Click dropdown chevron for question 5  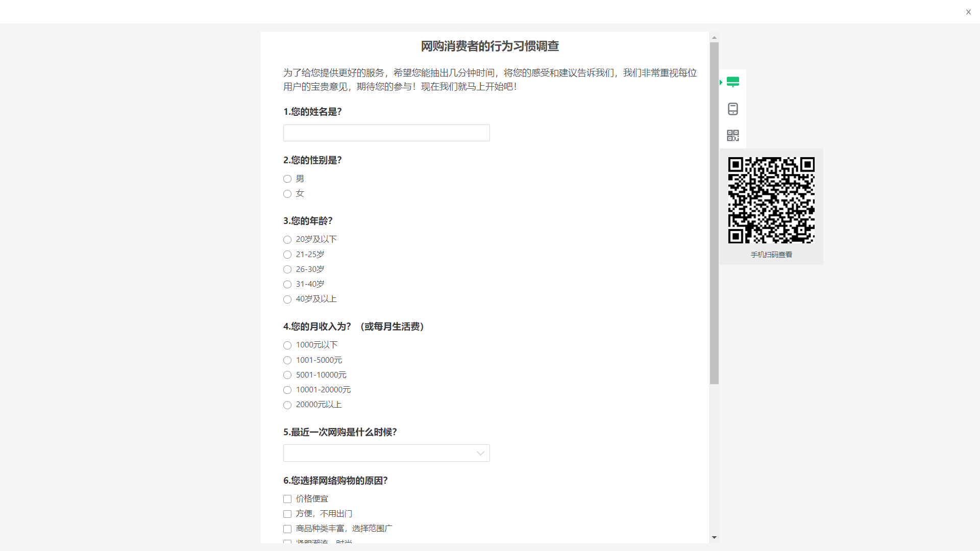pyautogui.click(x=480, y=453)
